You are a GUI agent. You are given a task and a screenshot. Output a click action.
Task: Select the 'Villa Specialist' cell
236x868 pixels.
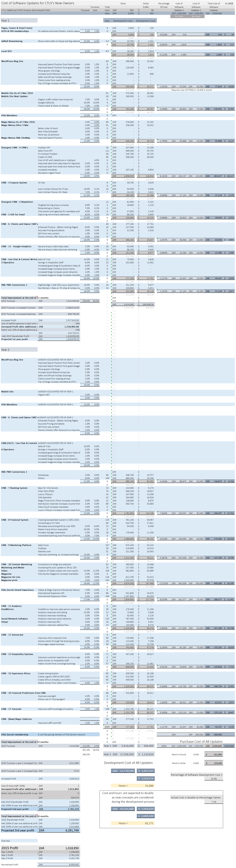[45, 497]
